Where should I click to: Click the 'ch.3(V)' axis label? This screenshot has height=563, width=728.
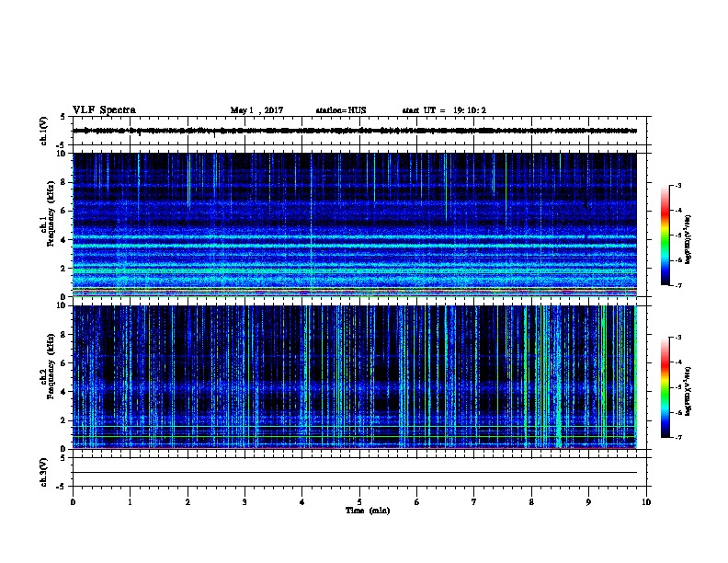pos(43,472)
